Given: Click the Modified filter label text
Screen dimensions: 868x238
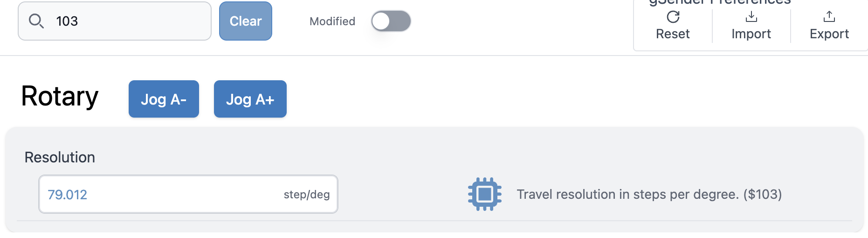Looking at the screenshot, I should click(332, 21).
